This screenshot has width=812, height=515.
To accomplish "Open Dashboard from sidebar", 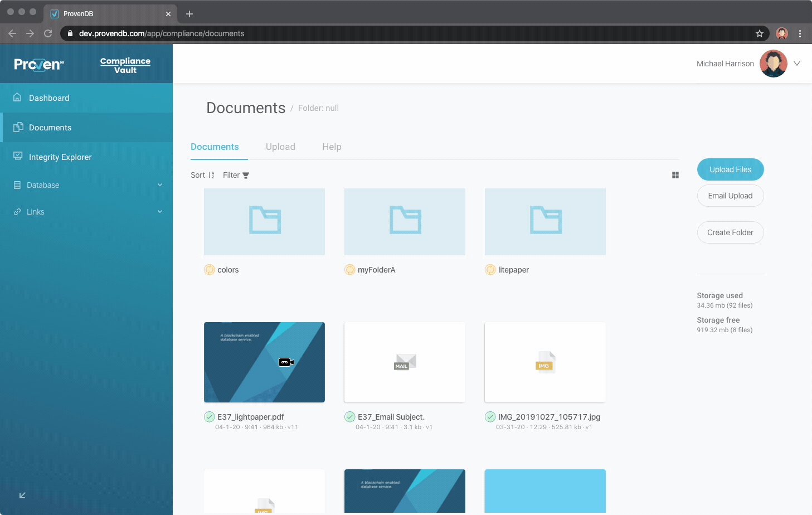I will (x=86, y=98).
